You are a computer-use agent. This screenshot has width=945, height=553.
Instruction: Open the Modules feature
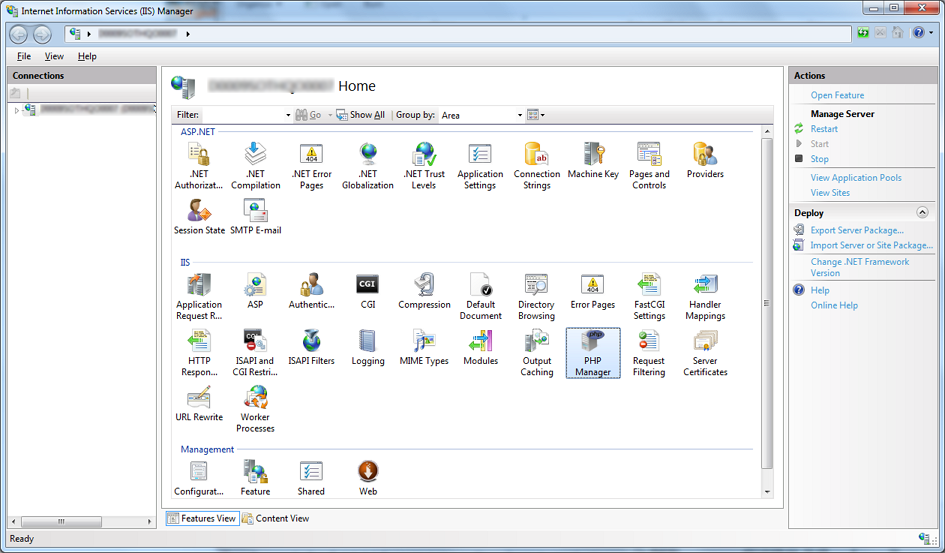click(x=480, y=348)
